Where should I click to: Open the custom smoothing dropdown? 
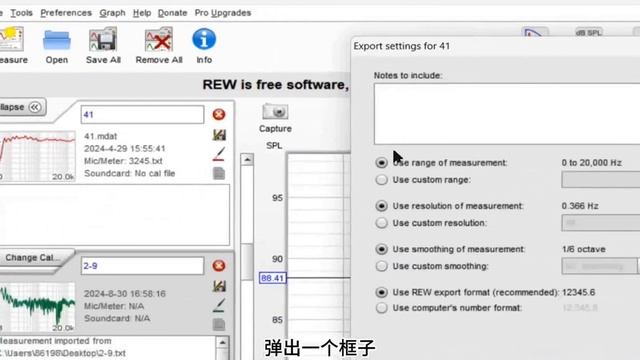[600, 266]
